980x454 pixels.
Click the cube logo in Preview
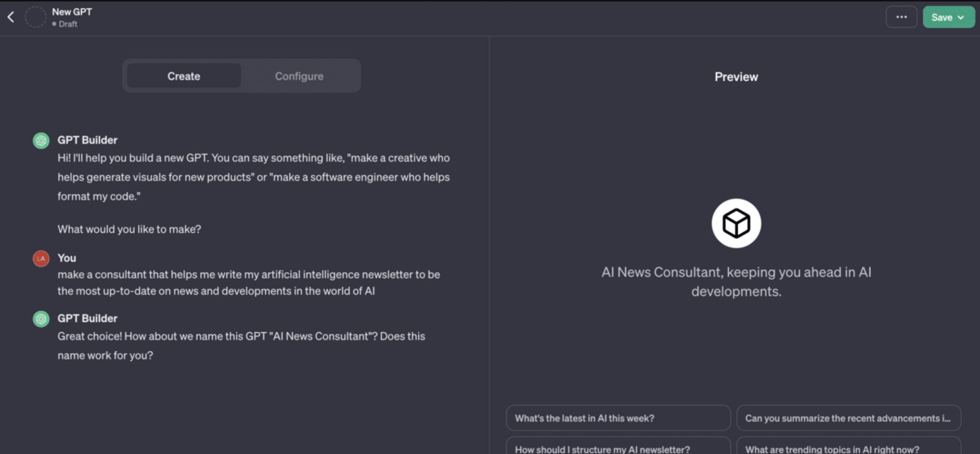[x=736, y=223]
